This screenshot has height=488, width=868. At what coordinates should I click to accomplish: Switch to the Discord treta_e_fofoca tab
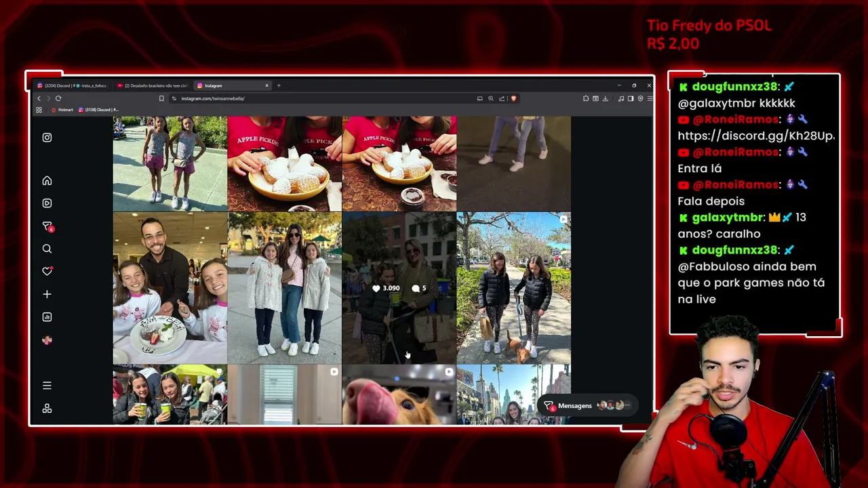72,85
